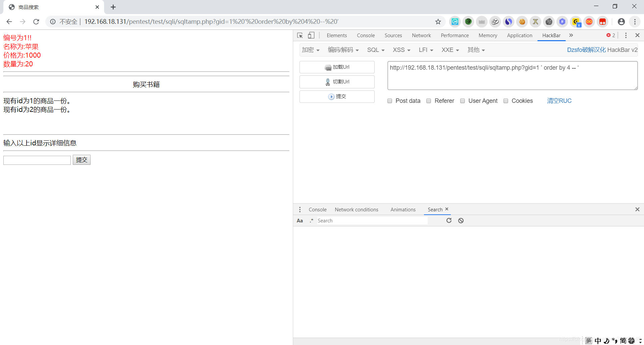
Task: Click the blue feather extension icon
Action: (508, 22)
